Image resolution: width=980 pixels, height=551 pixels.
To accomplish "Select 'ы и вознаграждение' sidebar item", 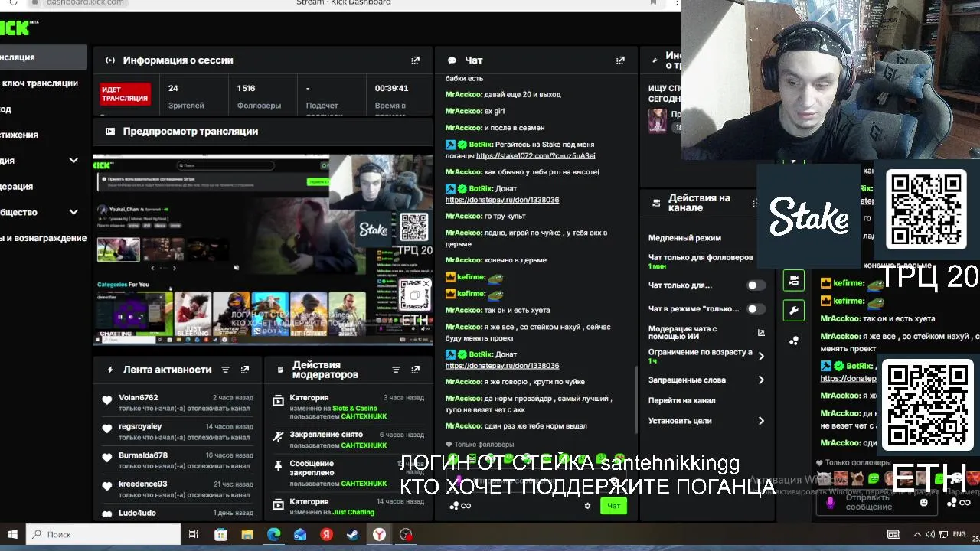I will [x=43, y=238].
